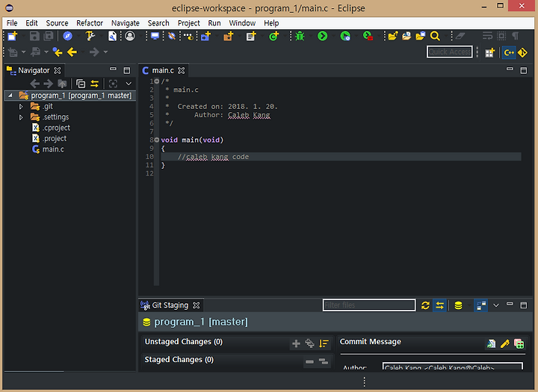Open the Project menu
538x392 pixels.
coord(189,23)
